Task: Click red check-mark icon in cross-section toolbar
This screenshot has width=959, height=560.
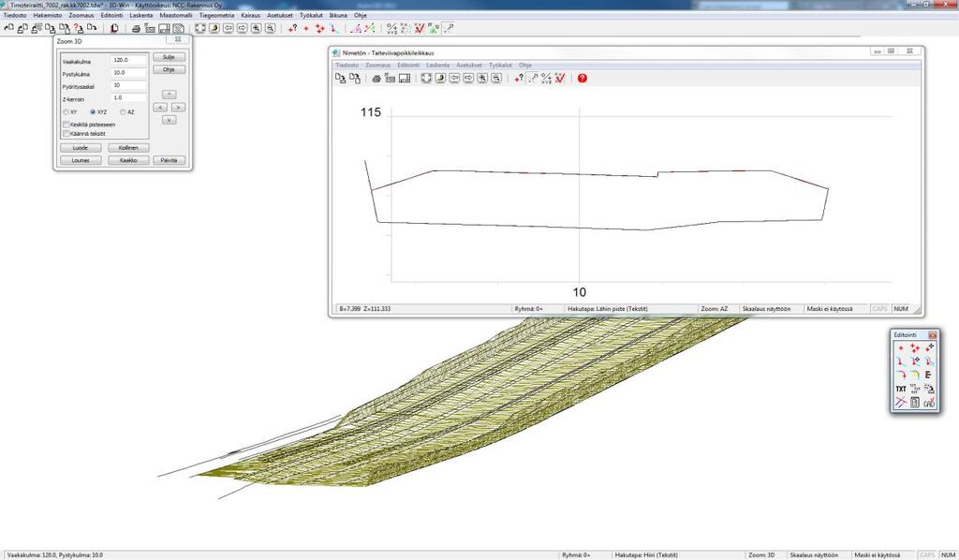Action: point(560,79)
